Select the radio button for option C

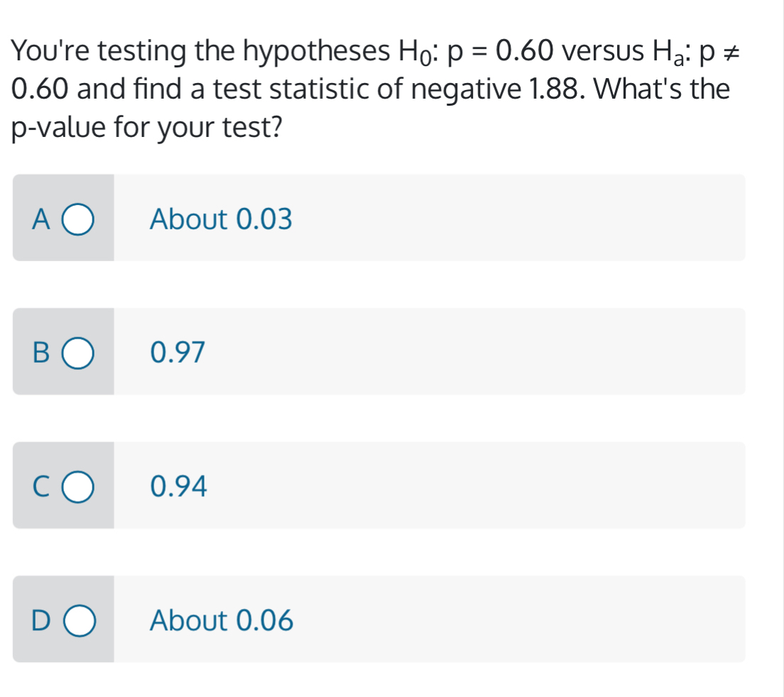click(78, 486)
